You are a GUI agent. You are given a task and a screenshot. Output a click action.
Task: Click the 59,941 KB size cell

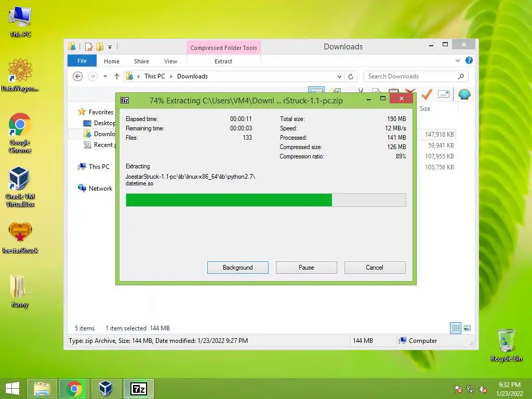click(441, 145)
